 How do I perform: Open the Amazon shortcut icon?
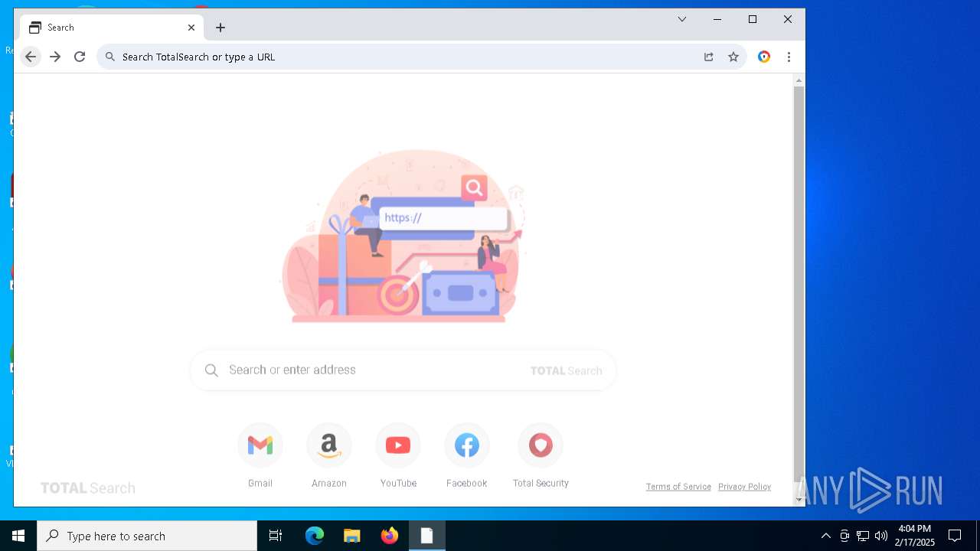329,445
